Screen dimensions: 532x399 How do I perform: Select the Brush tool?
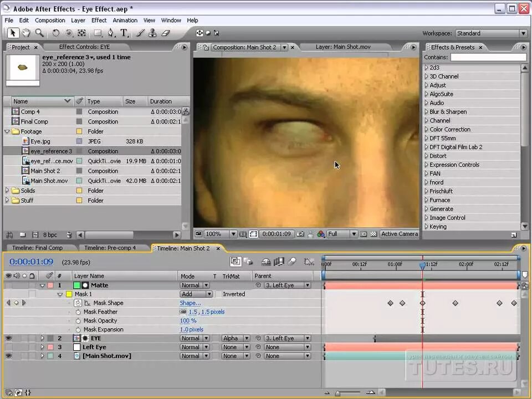pyautogui.click(x=139, y=33)
